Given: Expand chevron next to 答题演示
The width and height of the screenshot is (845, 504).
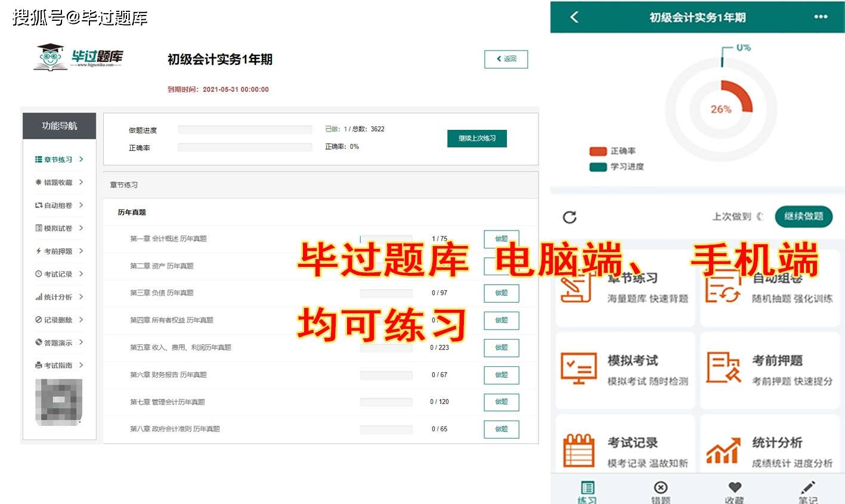Looking at the screenshot, I should [x=81, y=343].
